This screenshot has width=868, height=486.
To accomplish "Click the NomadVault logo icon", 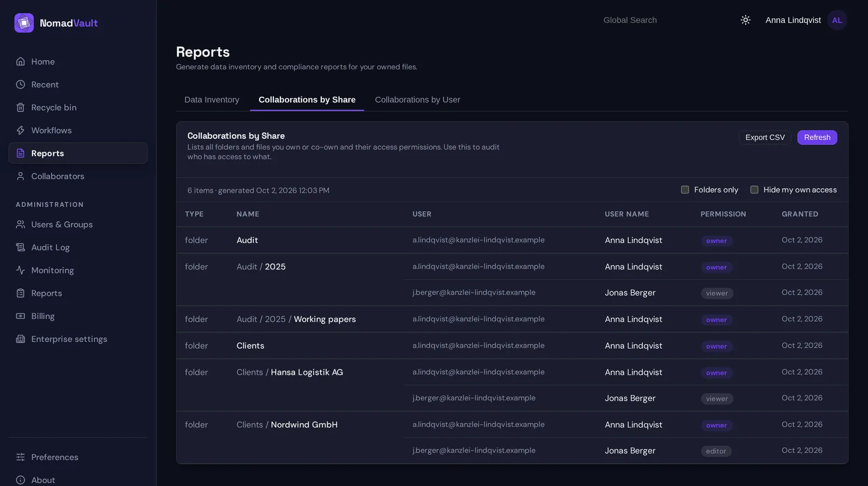I will point(24,23).
